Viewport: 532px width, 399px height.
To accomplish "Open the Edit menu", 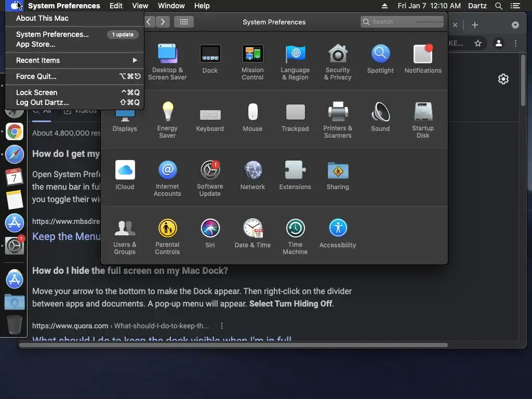I will [x=116, y=6].
